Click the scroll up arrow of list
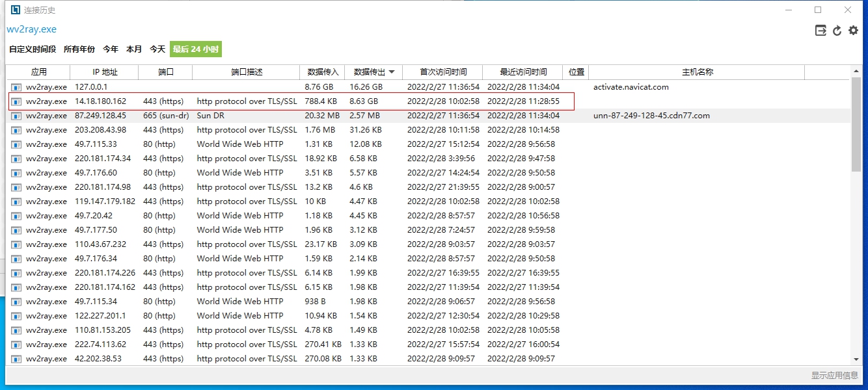The height and width of the screenshot is (390, 868). click(x=856, y=71)
